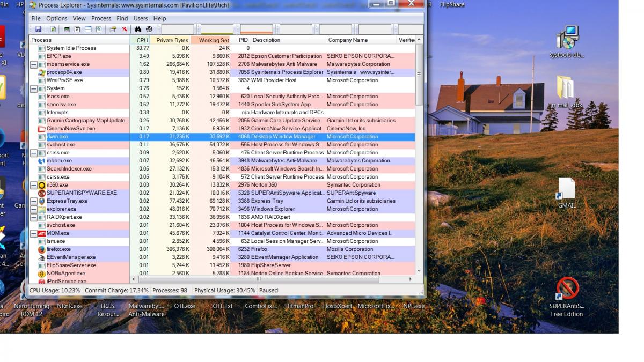Click the Save toolbar icon
The width and height of the screenshot is (644, 362).
pyautogui.click(x=39, y=29)
